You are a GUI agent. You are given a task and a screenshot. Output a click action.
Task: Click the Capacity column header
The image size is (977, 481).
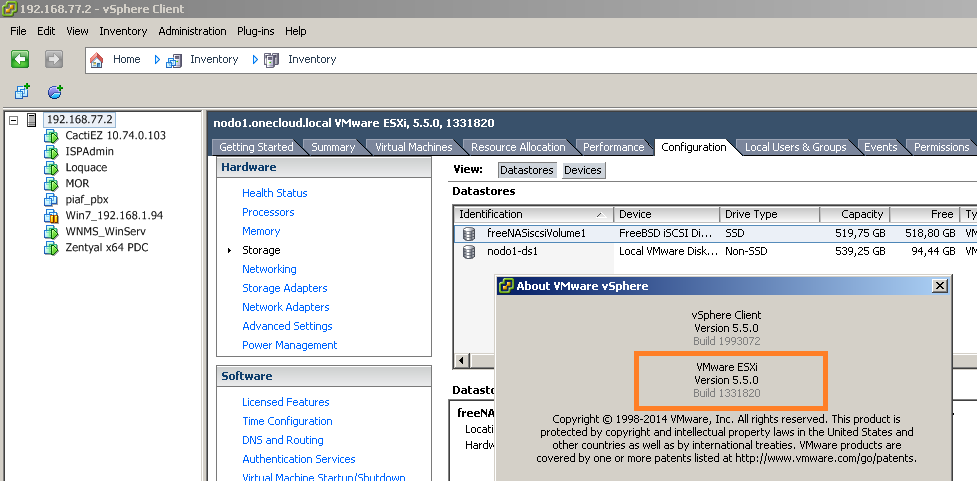point(854,214)
